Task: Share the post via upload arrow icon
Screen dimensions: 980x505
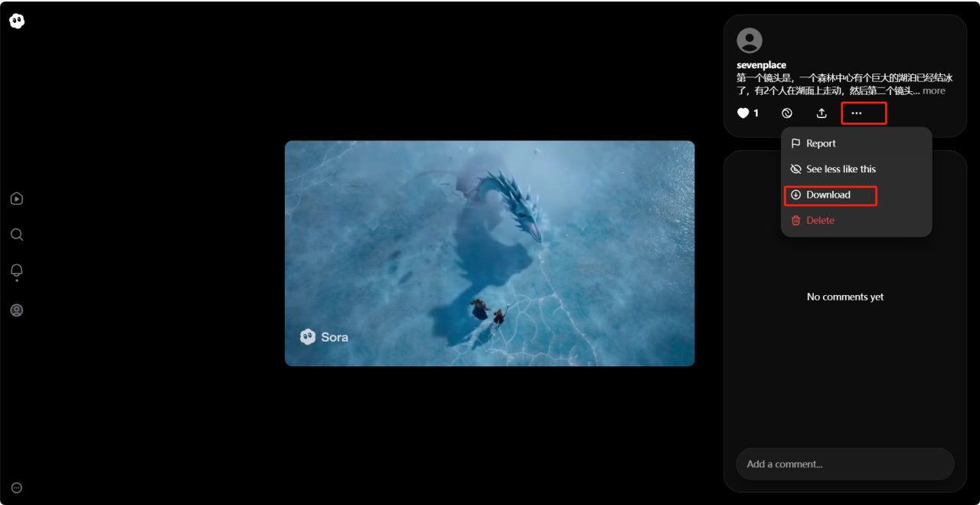Action: pos(822,113)
